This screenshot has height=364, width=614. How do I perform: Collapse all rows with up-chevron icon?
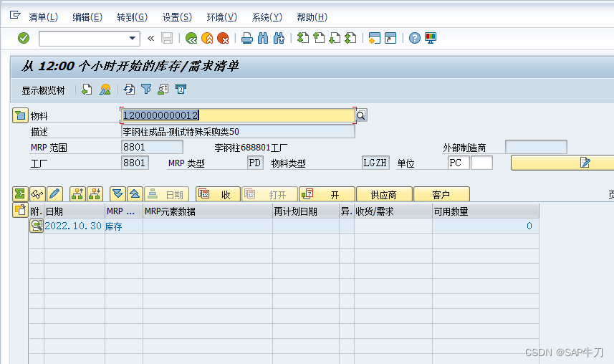click(135, 194)
